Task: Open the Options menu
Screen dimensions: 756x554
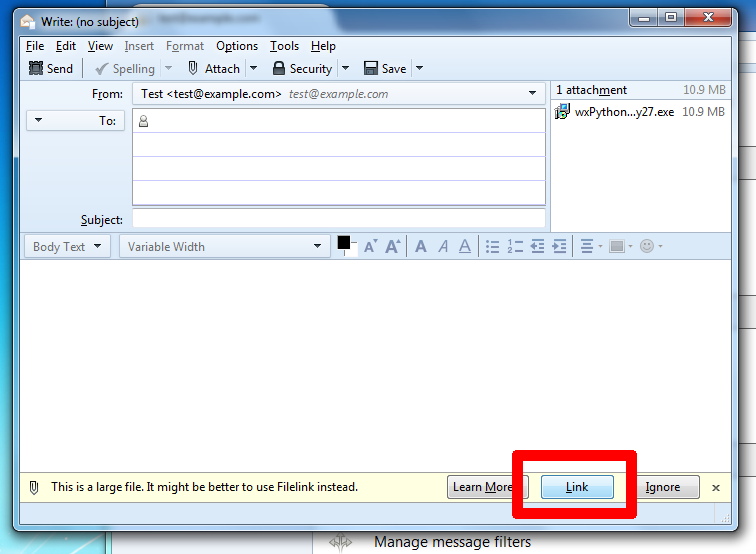Action: coord(237,46)
